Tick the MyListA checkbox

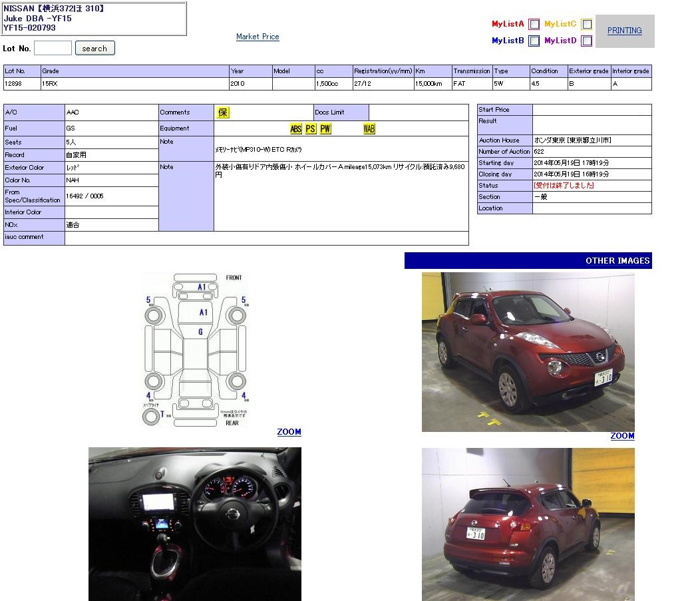(534, 24)
